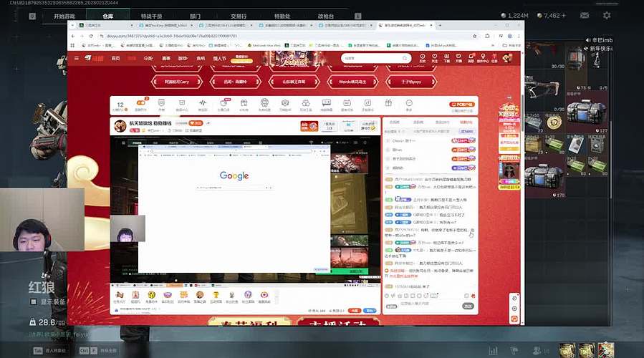The width and height of the screenshot is (644, 358).
Task: Expand the 分类 category dropdown in Douyu nav
Action: click(x=148, y=58)
